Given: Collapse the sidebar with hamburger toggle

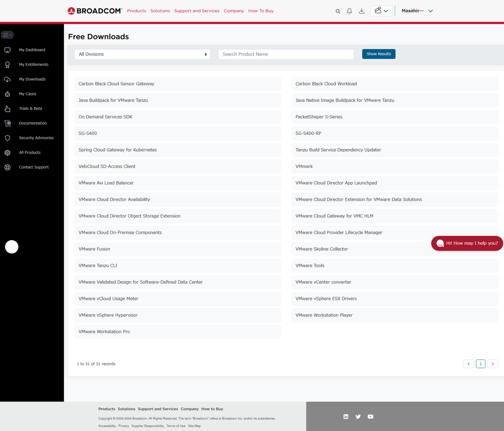Looking at the screenshot, I should click(x=7, y=35).
